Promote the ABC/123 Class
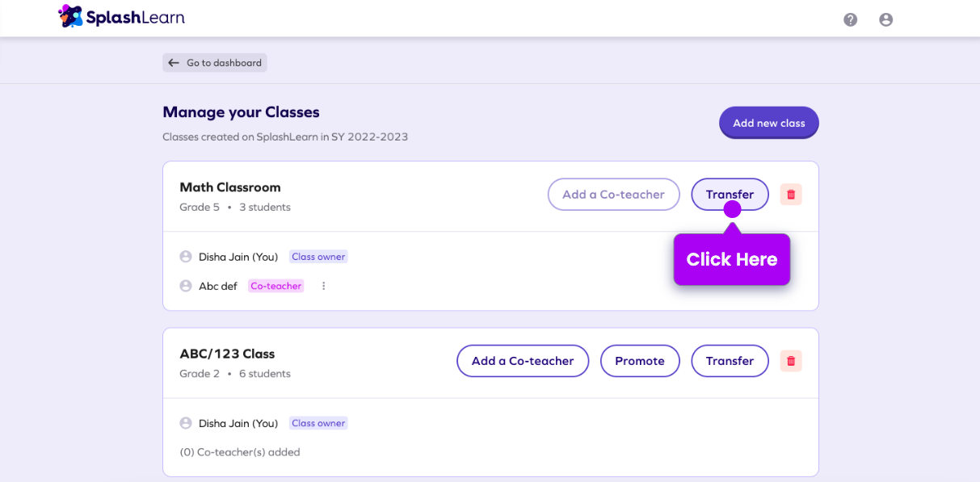The width and height of the screenshot is (980, 482). click(640, 361)
